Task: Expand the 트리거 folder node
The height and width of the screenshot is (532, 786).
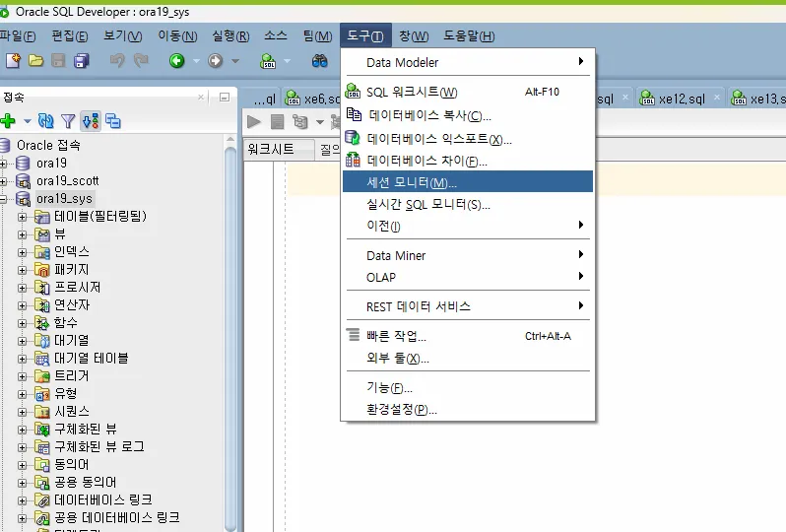Action: point(22,376)
